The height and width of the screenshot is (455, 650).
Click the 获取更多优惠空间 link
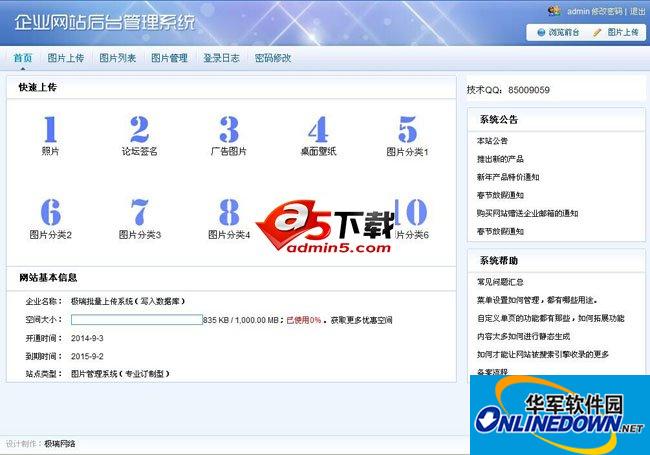click(x=361, y=320)
